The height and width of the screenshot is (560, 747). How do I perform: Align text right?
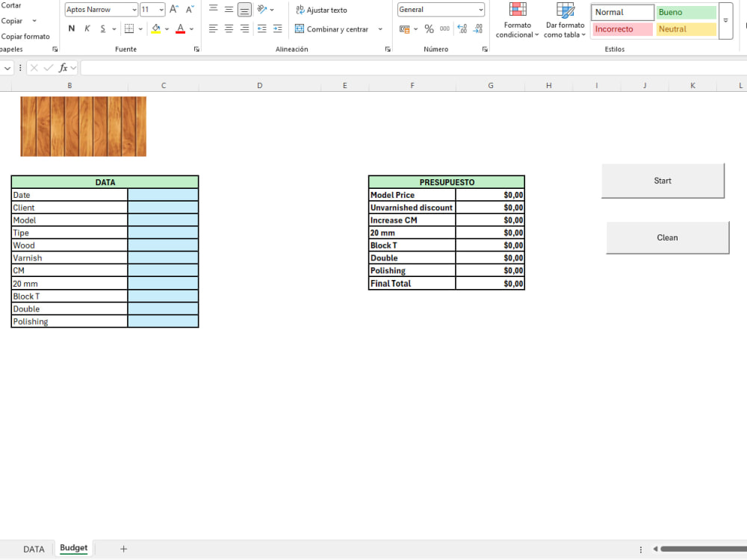point(244,28)
